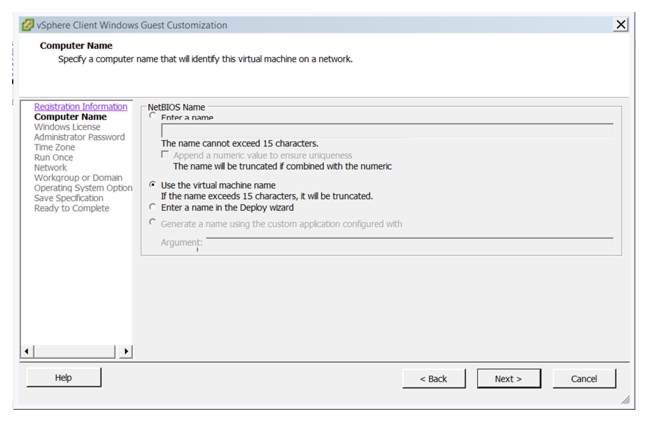Choose 'Enter a name in the Deploy wizard'
This screenshot has width=649, height=423.
[x=152, y=207]
